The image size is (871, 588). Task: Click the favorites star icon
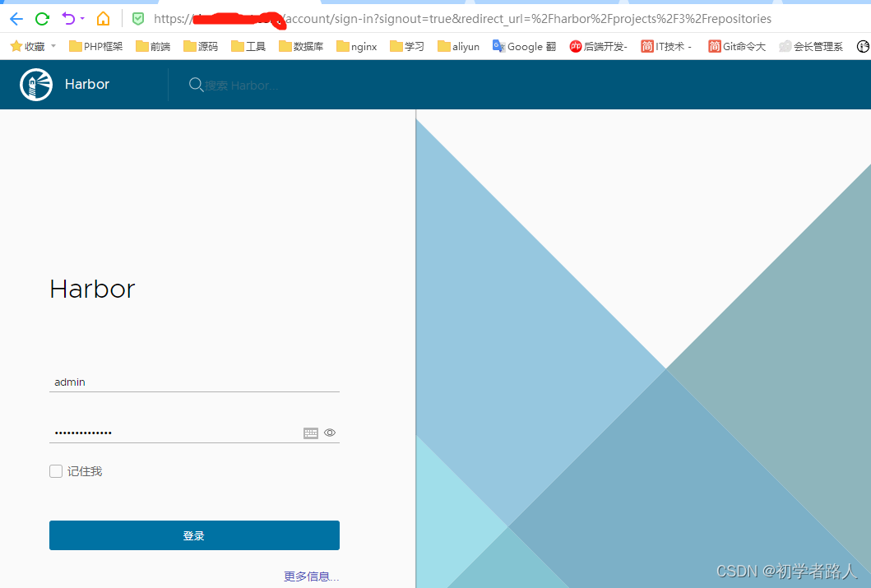click(x=16, y=46)
